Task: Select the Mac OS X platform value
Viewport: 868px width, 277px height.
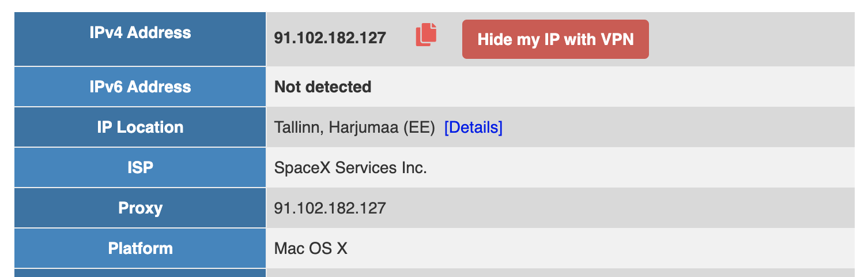Action: (x=311, y=248)
